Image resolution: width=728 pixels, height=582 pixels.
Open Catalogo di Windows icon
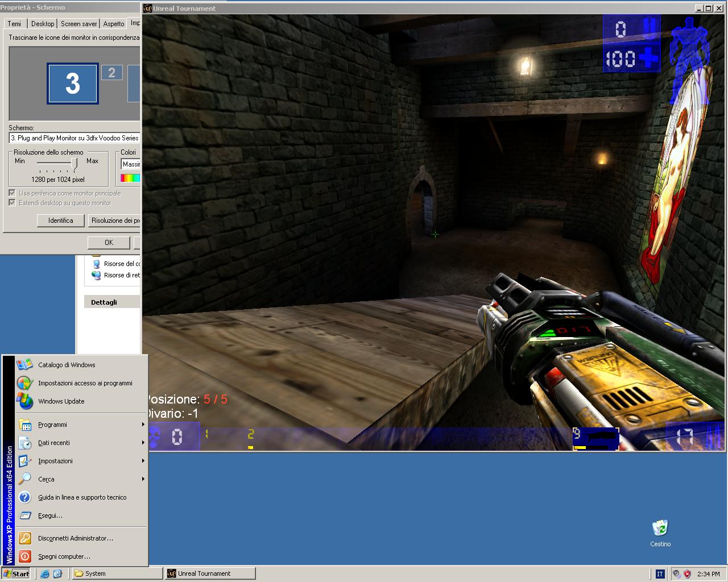(24, 365)
